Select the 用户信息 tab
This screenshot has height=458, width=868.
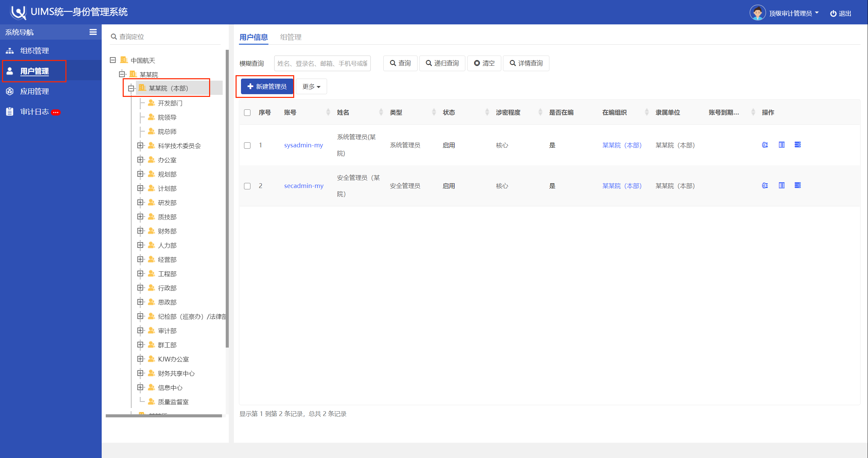[254, 37]
